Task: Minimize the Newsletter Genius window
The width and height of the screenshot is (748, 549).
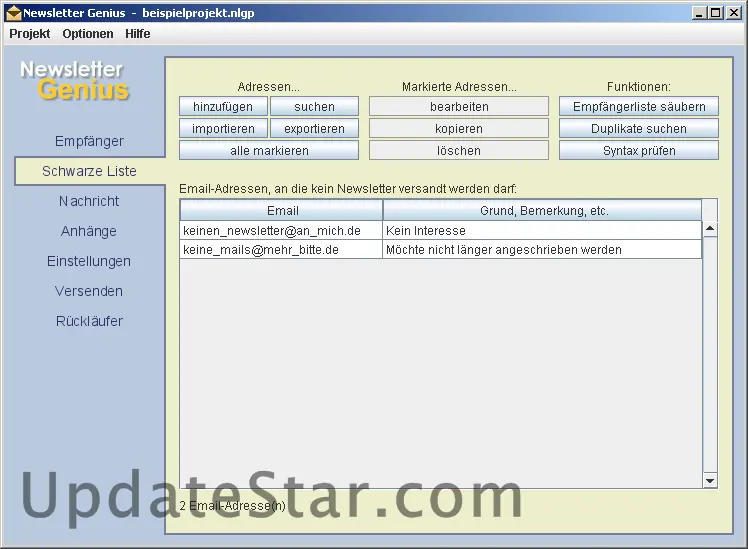Action: point(698,13)
